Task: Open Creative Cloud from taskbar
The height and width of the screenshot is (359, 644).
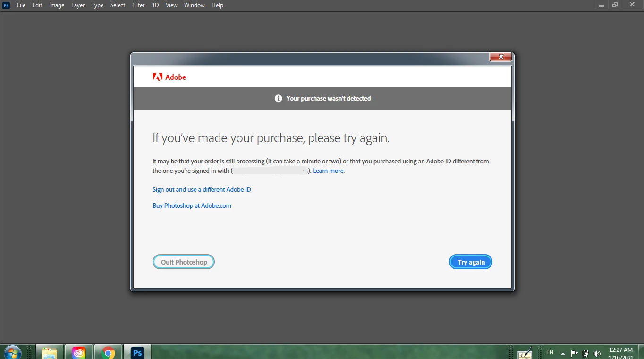Action: (x=79, y=352)
